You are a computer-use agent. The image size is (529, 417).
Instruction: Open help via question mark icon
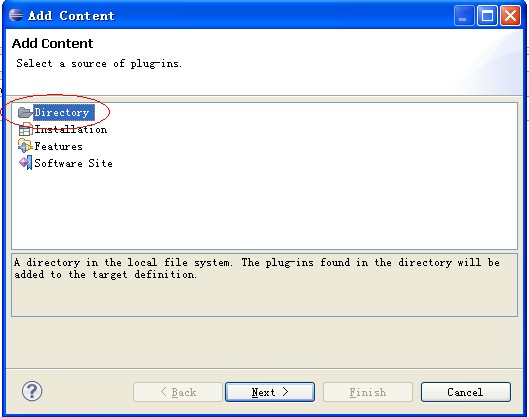point(32,391)
